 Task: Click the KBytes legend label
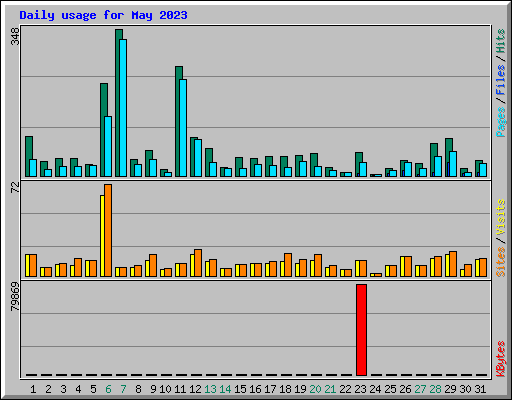500,359
